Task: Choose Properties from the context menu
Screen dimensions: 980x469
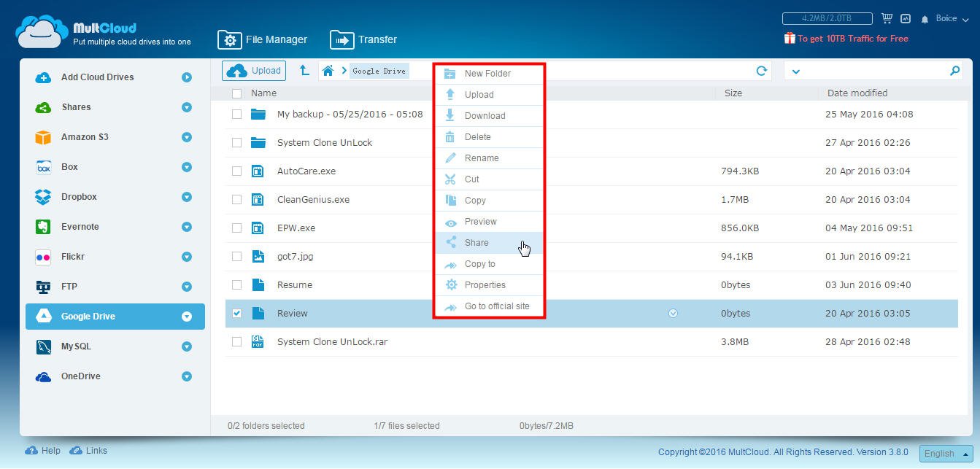Action: click(489, 285)
